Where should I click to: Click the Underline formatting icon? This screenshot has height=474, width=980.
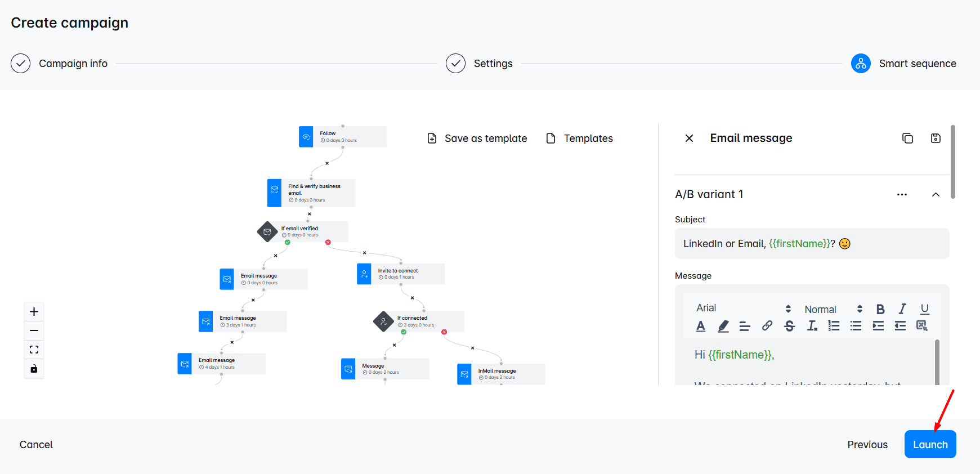pos(924,309)
